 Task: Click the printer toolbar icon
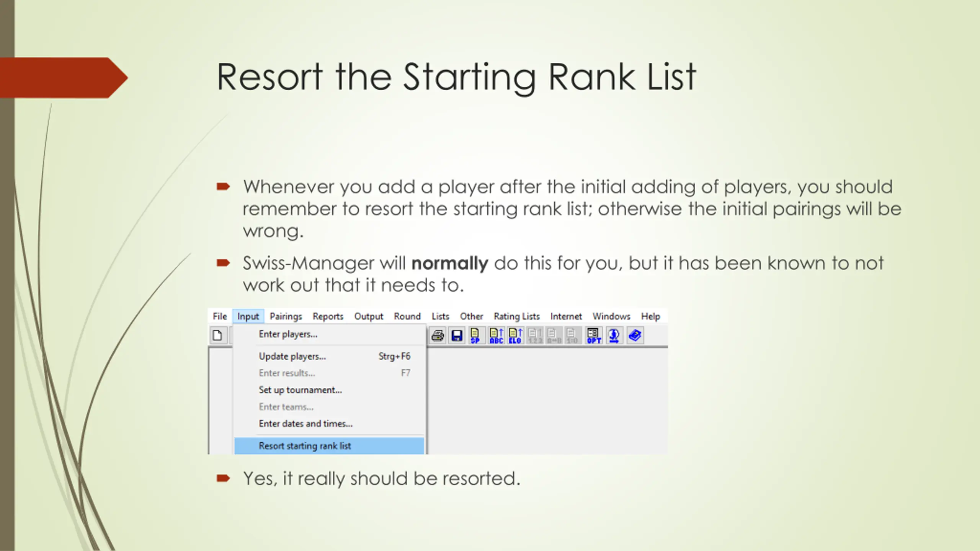tap(438, 336)
